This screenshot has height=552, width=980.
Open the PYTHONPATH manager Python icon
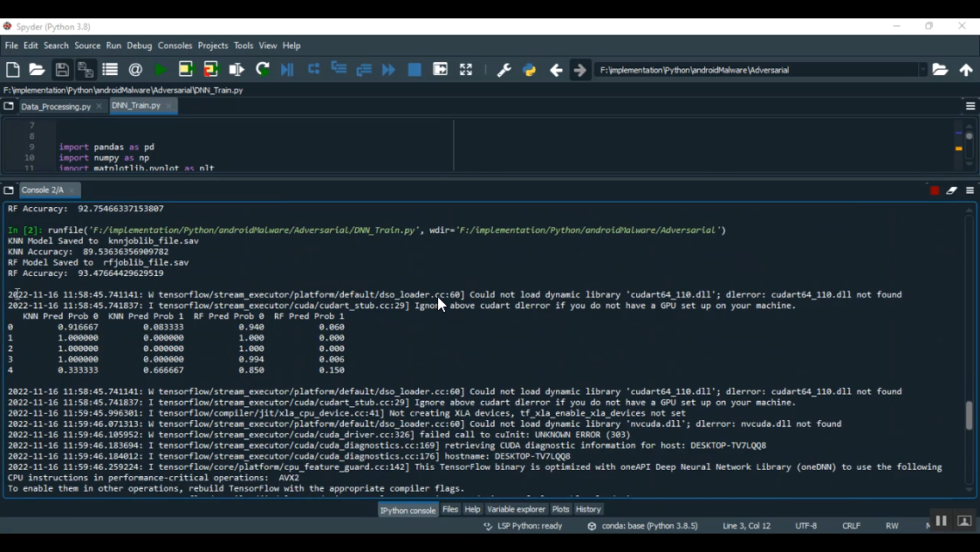pyautogui.click(x=529, y=70)
